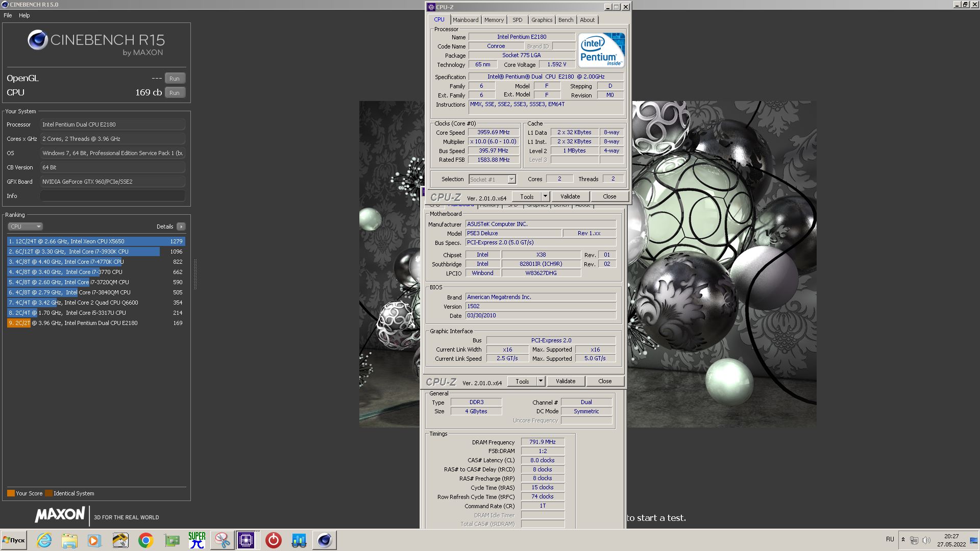Screen dimensions: 980x551
Task: Select ranking row Intel Core i7-3840QM CPU
Action: (x=96, y=292)
